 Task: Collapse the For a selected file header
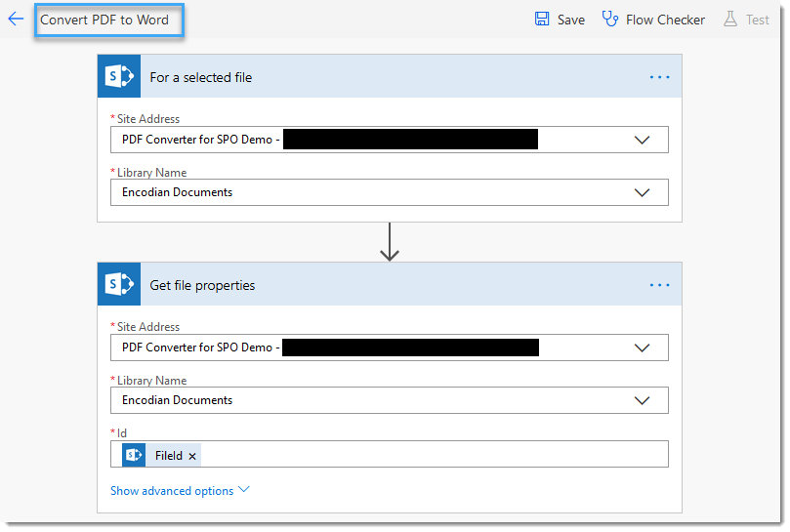click(x=390, y=76)
